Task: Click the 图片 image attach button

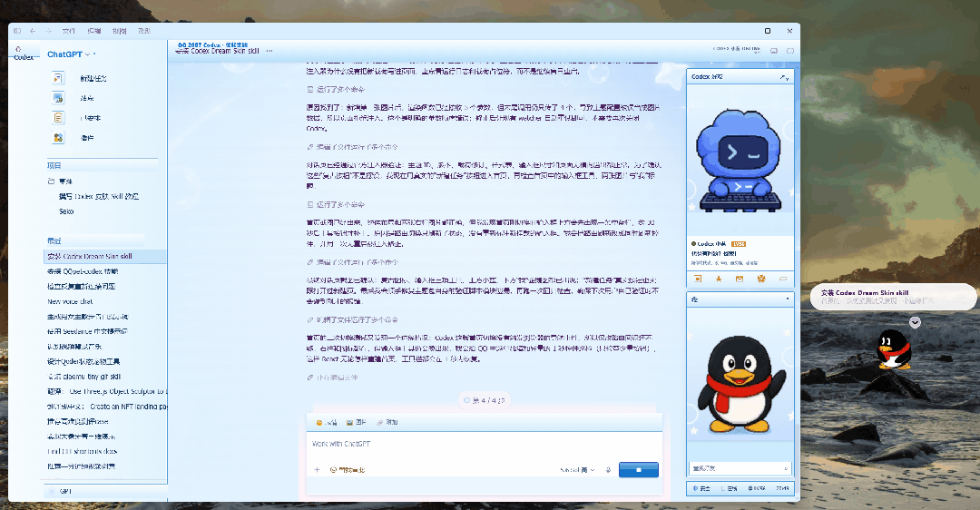Action: click(357, 423)
